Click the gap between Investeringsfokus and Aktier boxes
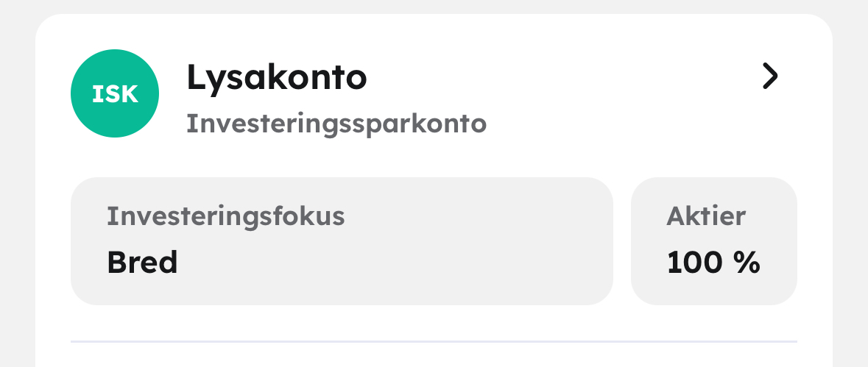 [622, 240]
